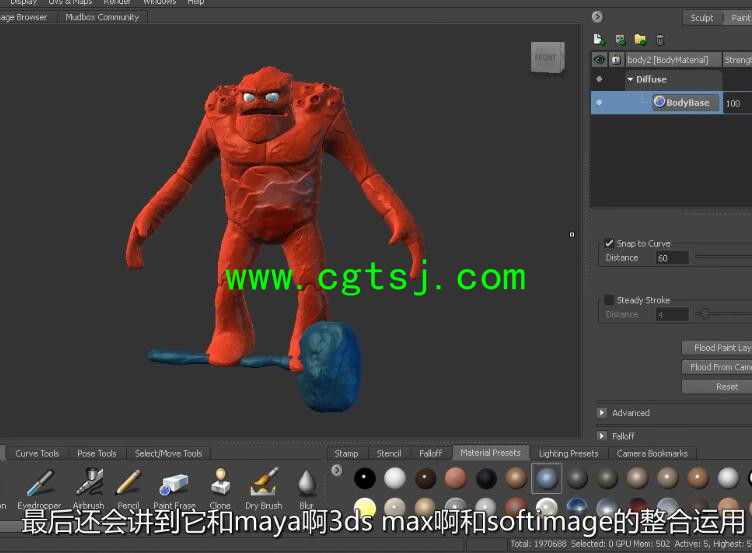
Task: Click the Snap to Curve Distance field
Action: [672, 258]
